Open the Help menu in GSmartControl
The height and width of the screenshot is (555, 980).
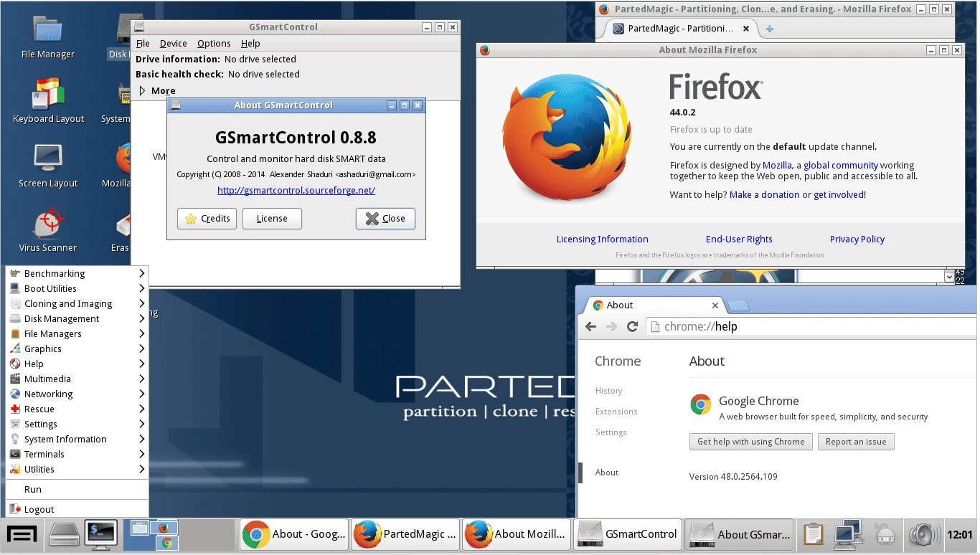[250, 44]
